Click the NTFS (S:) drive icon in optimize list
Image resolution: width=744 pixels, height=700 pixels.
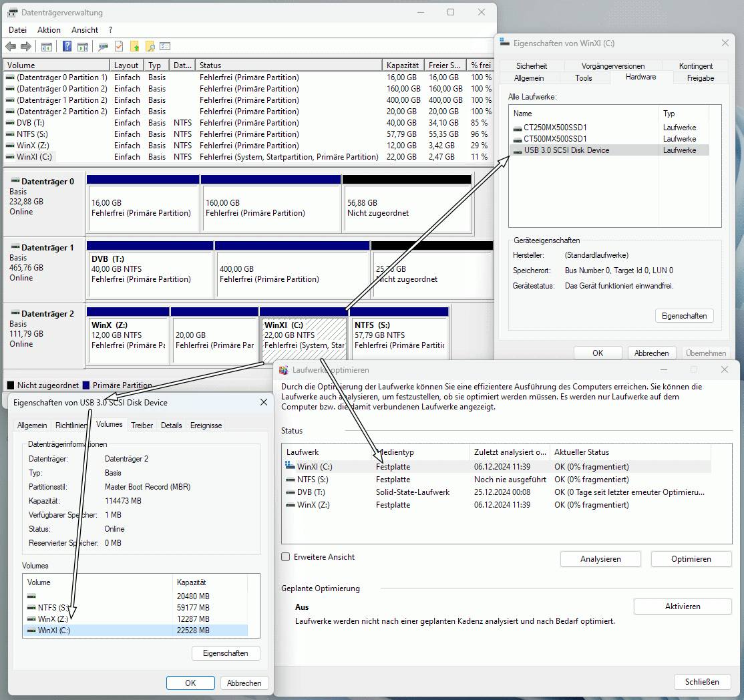coord(291,480)
